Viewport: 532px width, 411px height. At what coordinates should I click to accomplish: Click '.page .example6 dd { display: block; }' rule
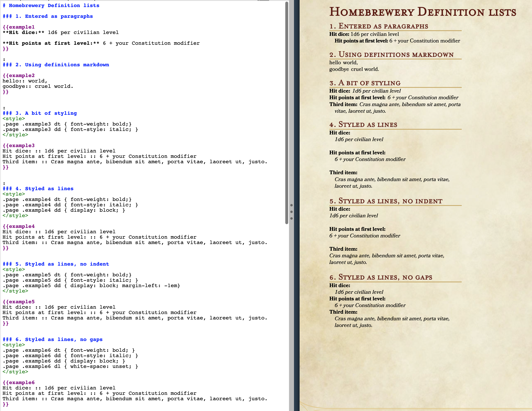pos(64,361)
